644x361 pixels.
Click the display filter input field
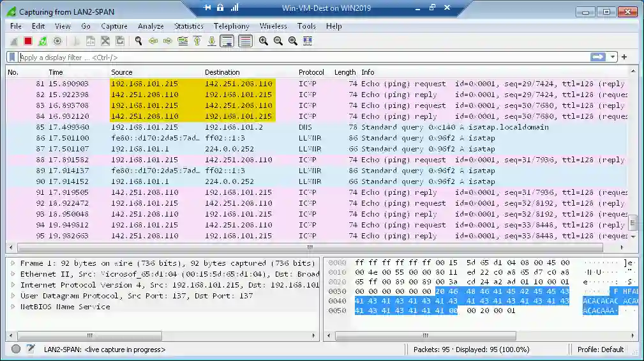[x=304, y=57]
